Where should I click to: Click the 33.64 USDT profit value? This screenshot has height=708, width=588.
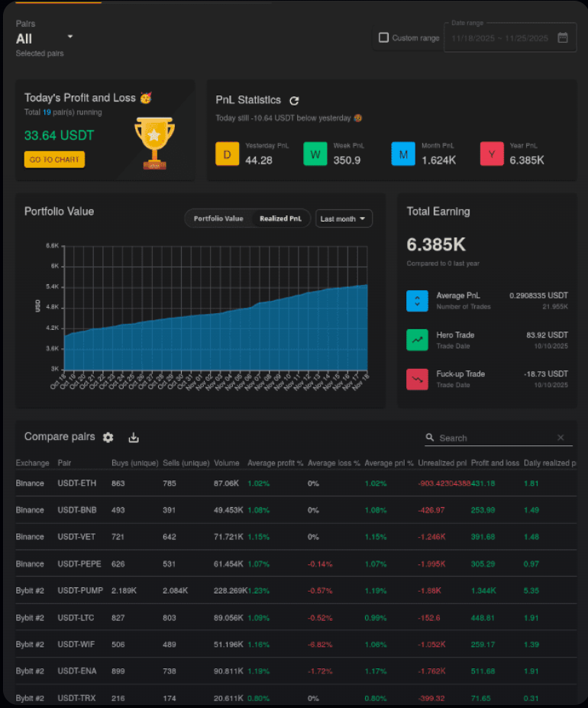coord(59,135)
